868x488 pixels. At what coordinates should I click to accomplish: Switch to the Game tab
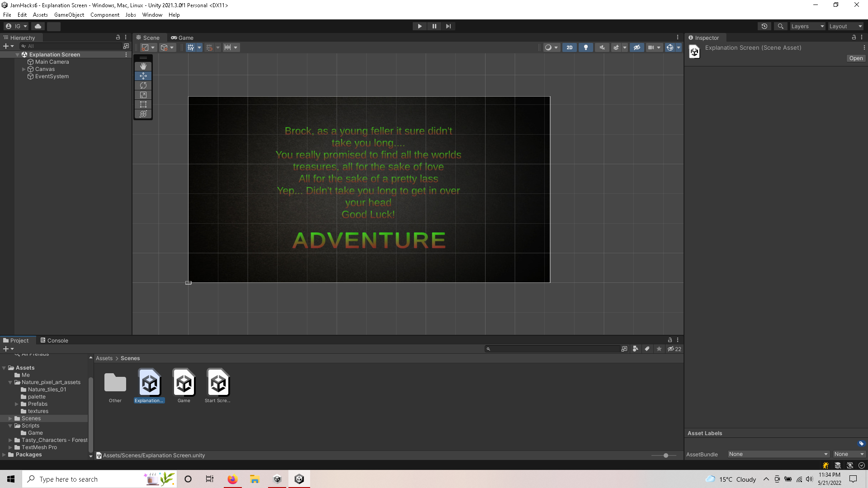click(x=182, y=38)
